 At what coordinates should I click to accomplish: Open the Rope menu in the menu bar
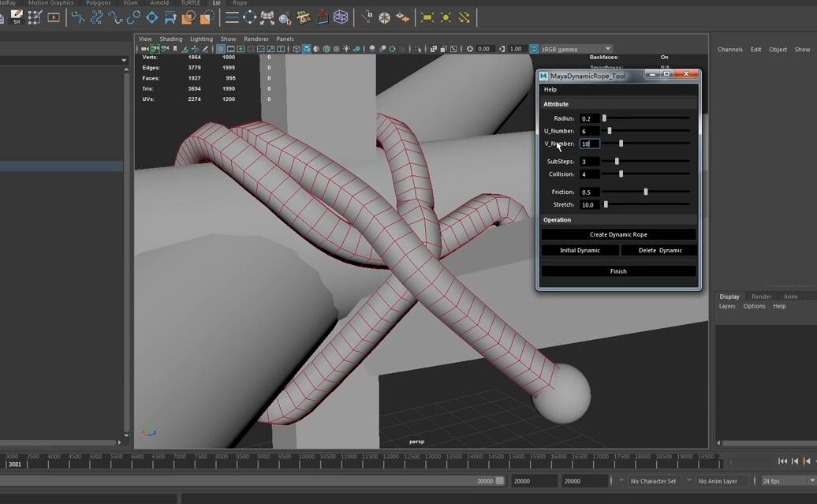[239, 3]
